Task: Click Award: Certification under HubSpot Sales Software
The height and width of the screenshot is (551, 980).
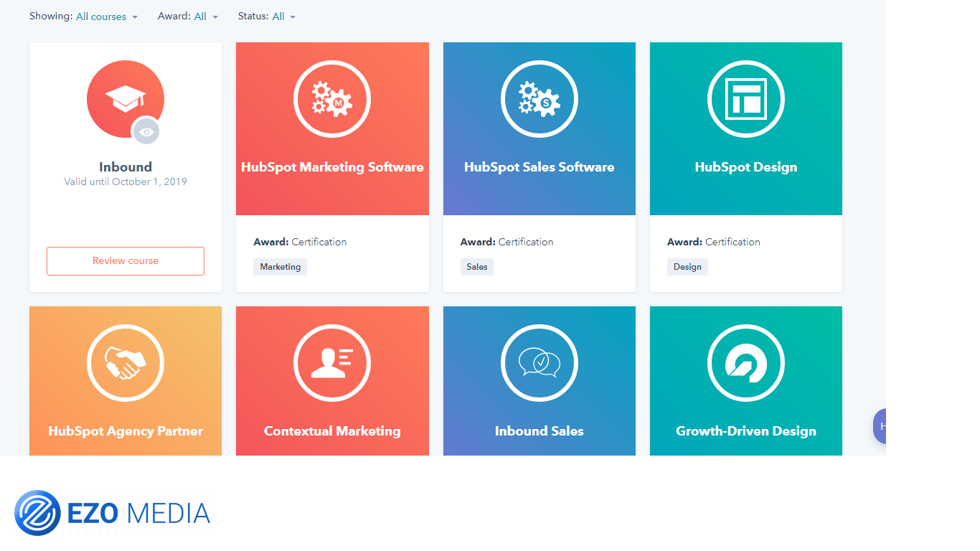Action: point(507,242)
